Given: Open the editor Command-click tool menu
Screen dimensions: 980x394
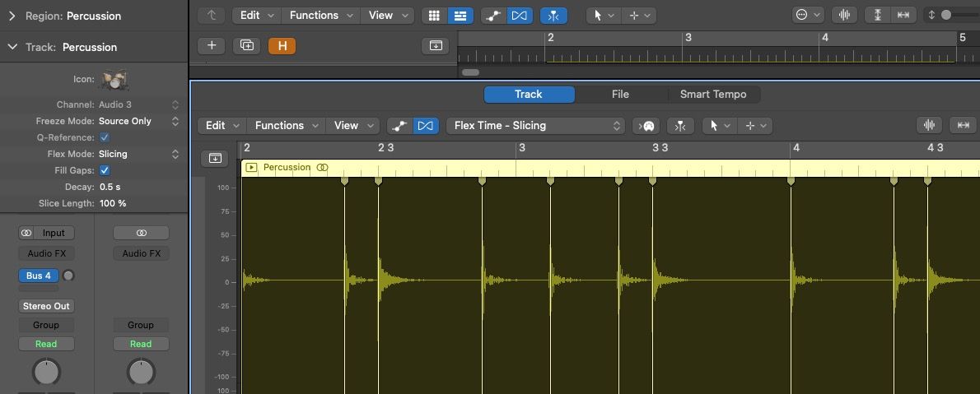Looking at the screenshot, I should coord(755,126).
